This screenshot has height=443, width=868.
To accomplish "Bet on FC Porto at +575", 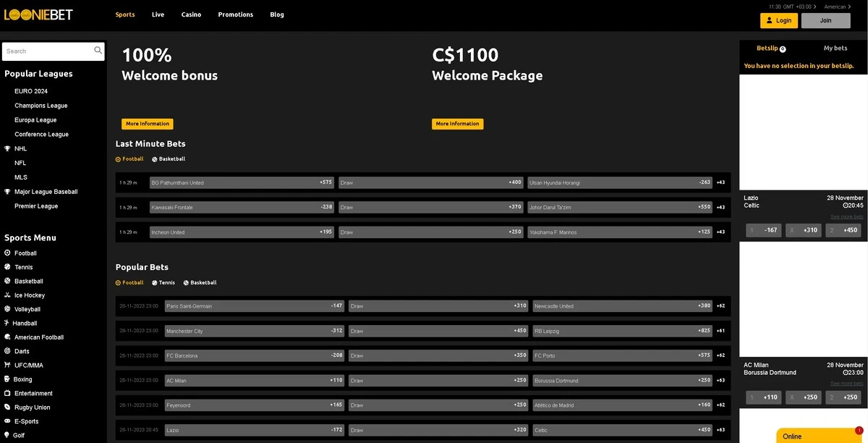I will pos(622,355).
